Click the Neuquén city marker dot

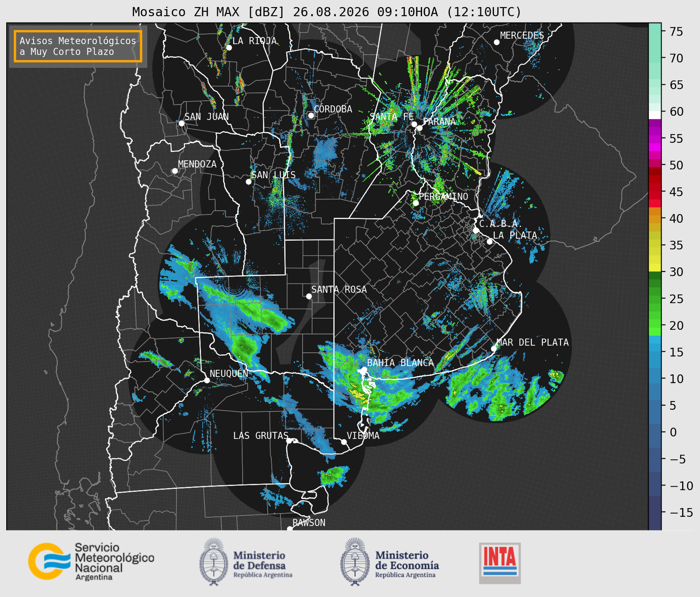207,380
